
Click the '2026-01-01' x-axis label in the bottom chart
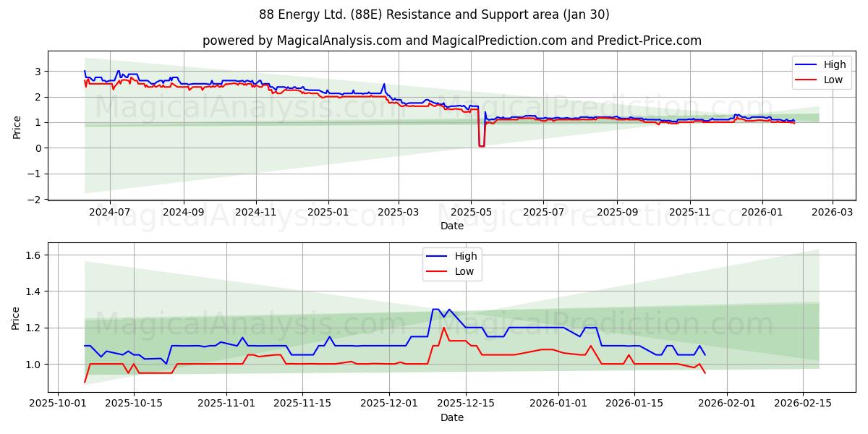coord(558,404)
